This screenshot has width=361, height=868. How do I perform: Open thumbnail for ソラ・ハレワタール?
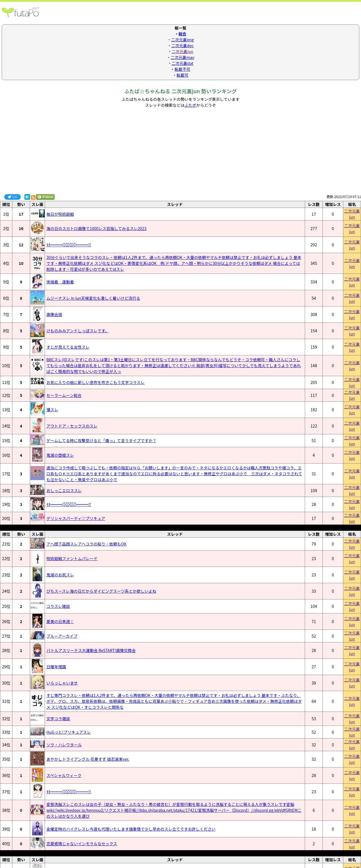[x=37, y=745]
